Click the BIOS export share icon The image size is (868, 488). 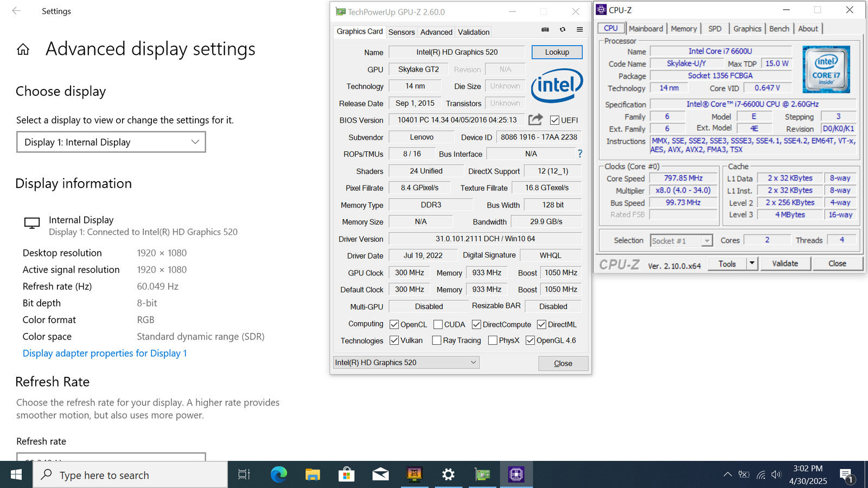tap(535, 120)
